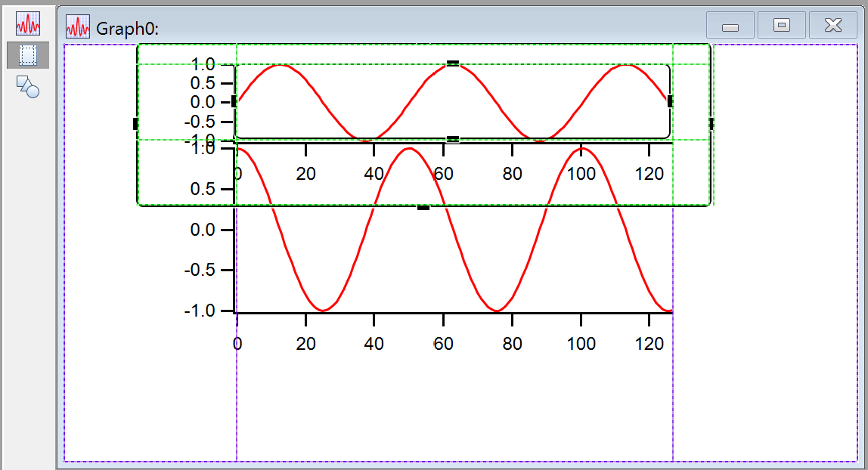Maximize the Graph0 window
The height and width of the screenshot is (470, 868).
point(781,26)
